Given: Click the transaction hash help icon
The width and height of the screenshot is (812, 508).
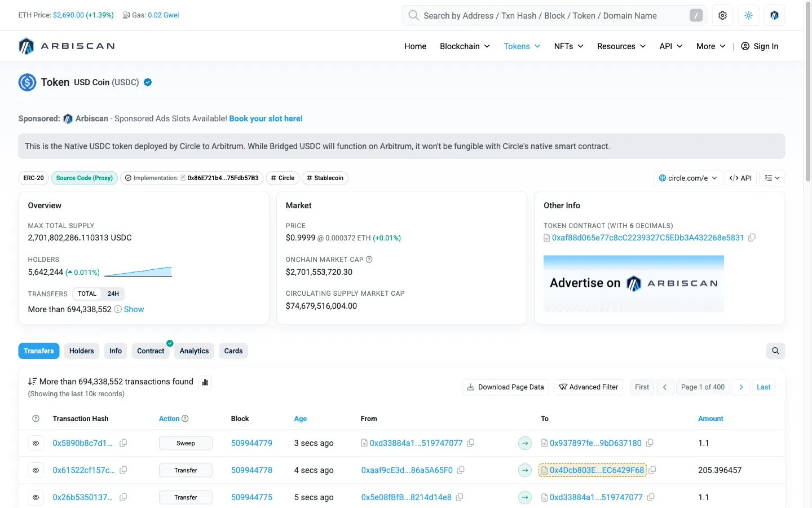Looking at the screenshot, I should 36,419.
